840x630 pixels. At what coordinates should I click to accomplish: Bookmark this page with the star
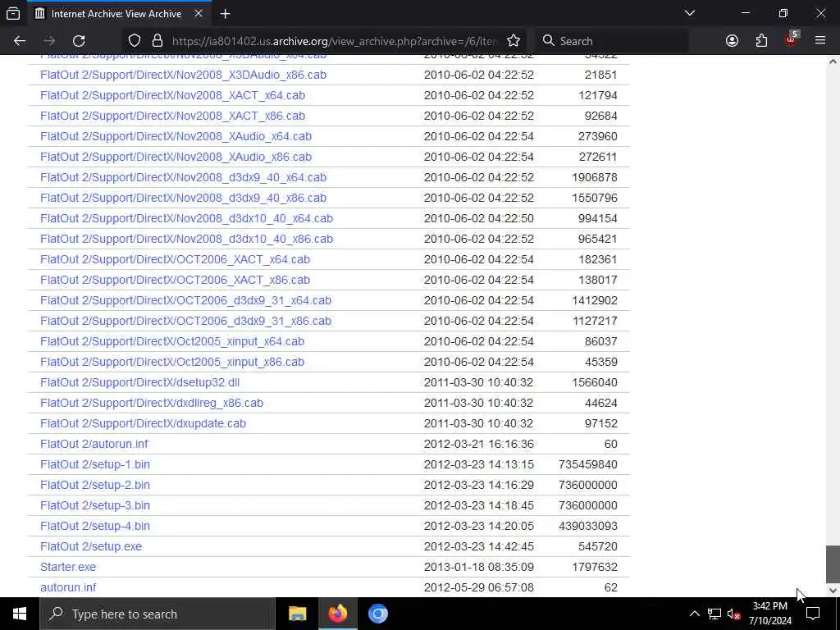point(514,41)
